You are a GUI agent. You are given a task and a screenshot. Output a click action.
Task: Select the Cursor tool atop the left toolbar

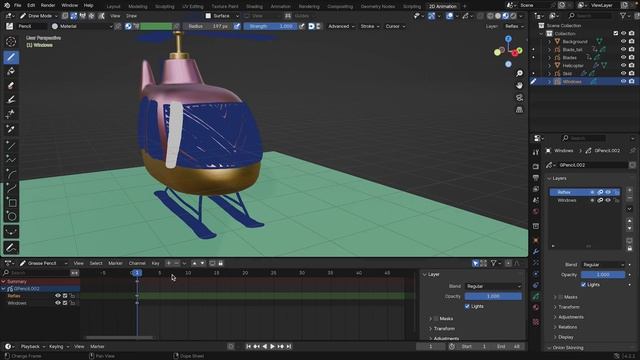[11, 42]
